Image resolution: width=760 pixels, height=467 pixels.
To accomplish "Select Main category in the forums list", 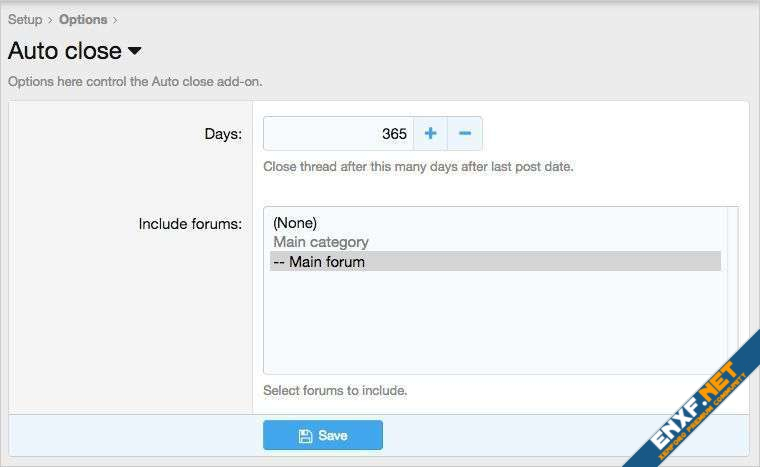I will (321, 242).
